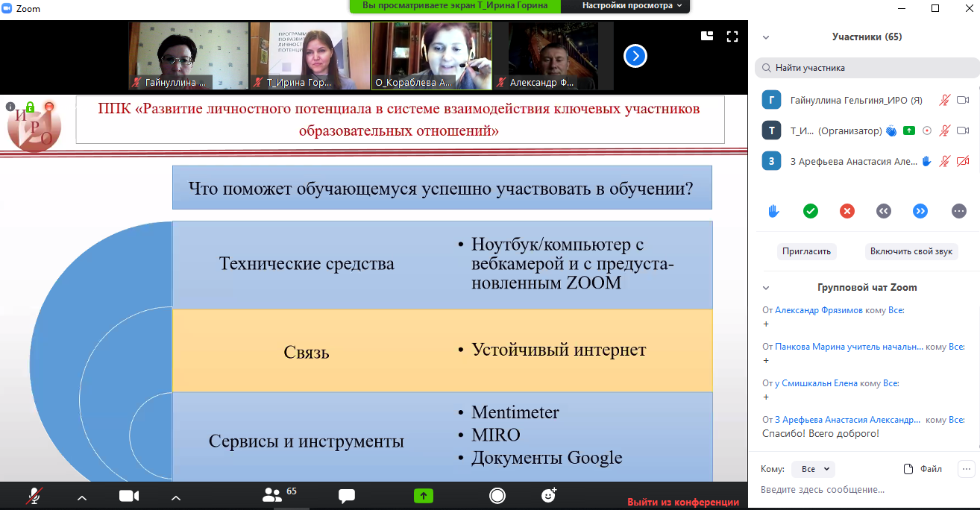Click the chat message input field
Viewport: 980px width, 510px height.
click(865, 490)
